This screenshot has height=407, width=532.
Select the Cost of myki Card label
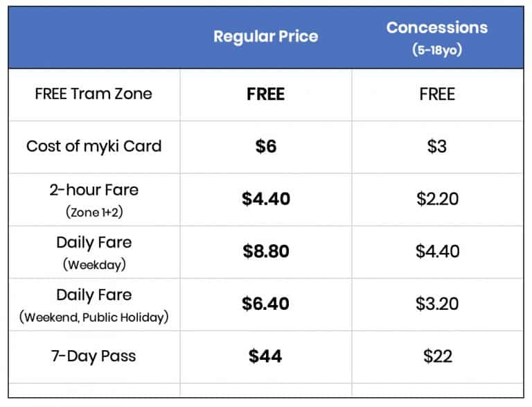click(94, 146)
